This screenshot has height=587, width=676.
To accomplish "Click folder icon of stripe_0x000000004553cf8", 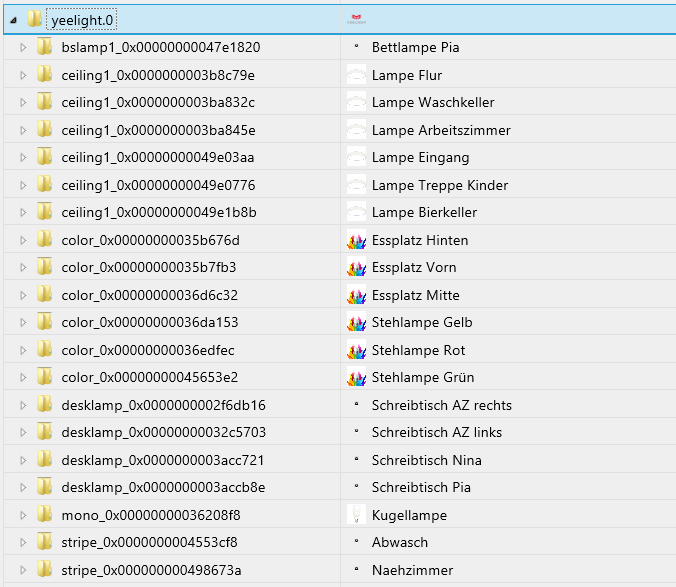I will pos(44,541).
